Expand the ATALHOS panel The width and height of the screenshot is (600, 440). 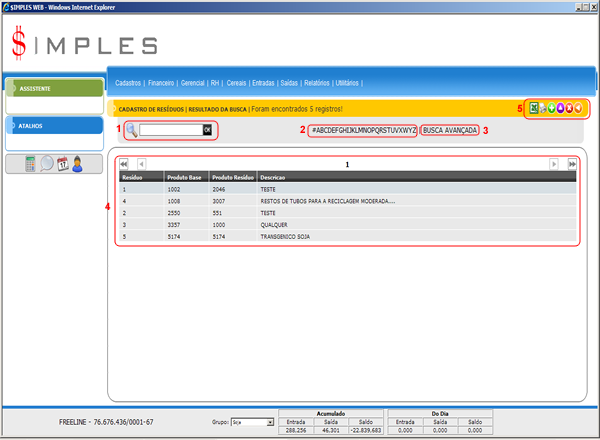[54, 126]
